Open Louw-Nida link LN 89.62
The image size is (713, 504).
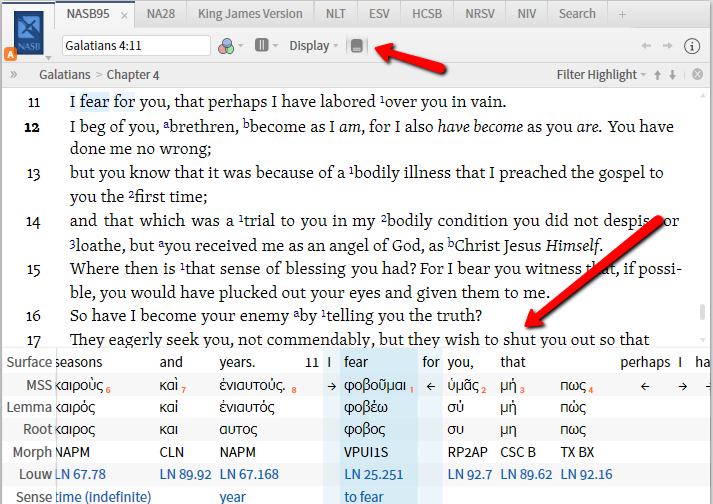[x=526, y=474]
